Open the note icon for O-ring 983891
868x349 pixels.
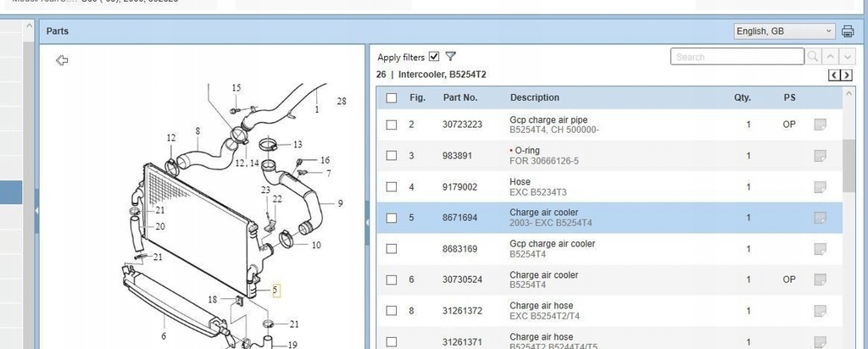pos(820,155)
